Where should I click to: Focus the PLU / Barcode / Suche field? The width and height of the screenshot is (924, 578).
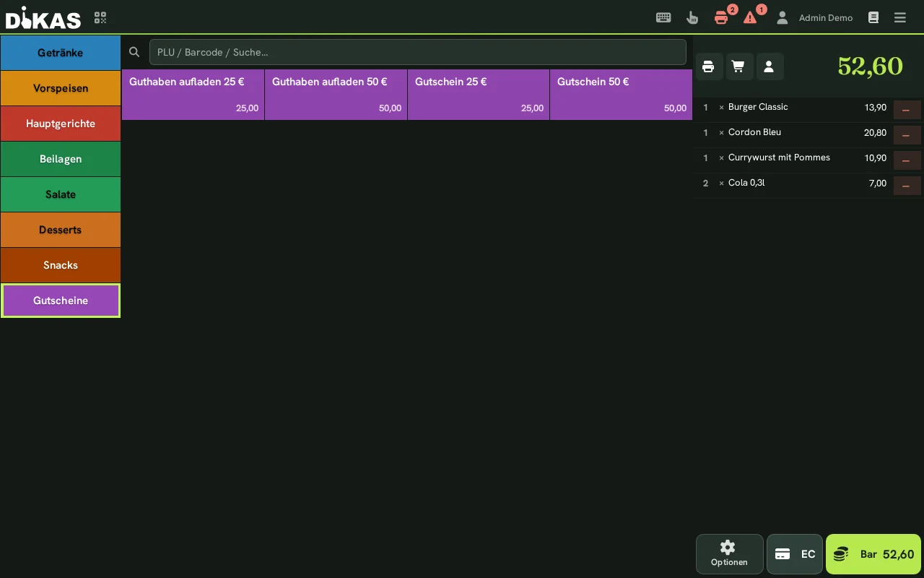417,52
